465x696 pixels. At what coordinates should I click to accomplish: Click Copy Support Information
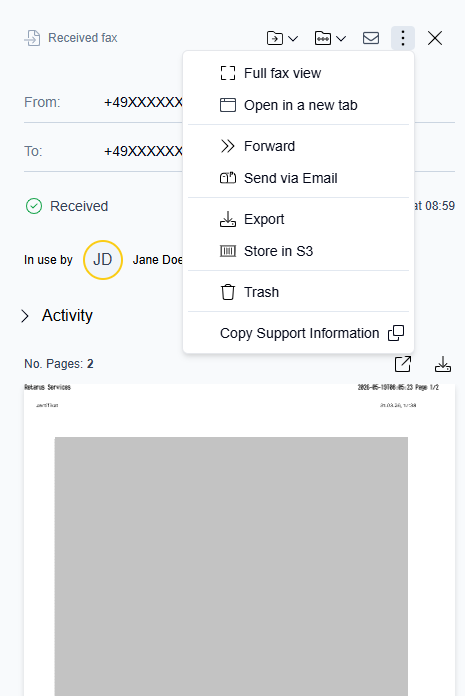point(298,333)
